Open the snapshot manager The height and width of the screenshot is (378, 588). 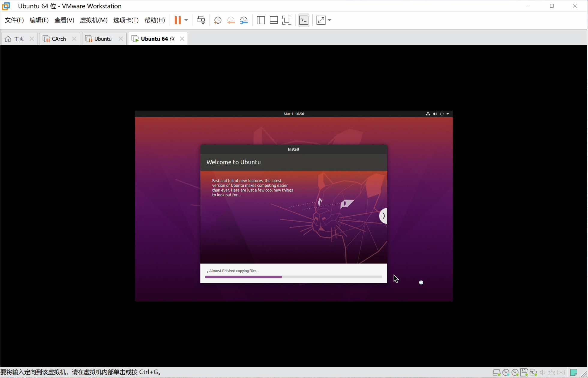(x=244, y=20)
